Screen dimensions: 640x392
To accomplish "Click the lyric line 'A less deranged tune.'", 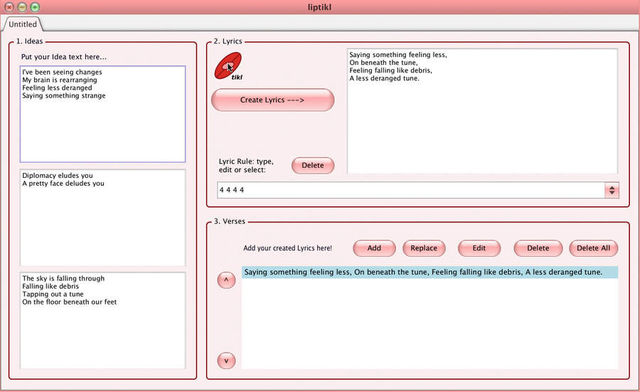I will [x=384, y=78].
